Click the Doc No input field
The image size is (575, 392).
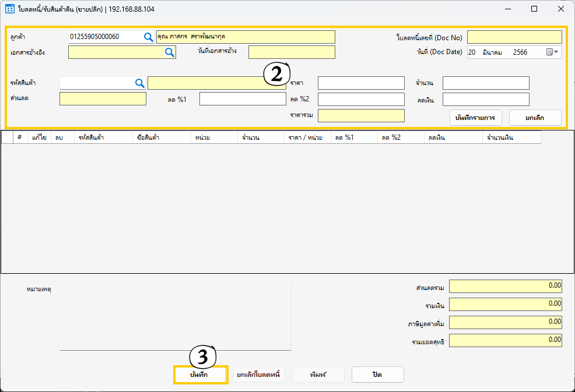point(514,37)
